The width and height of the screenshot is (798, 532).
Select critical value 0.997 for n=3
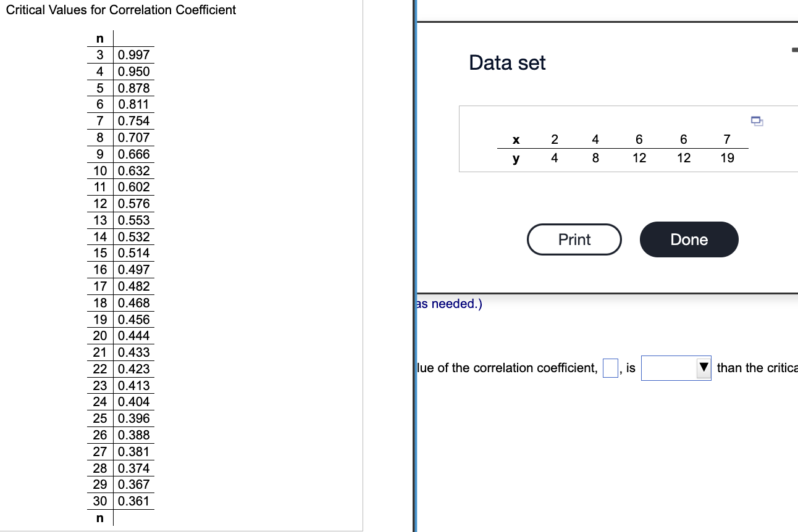coord(133,55)
